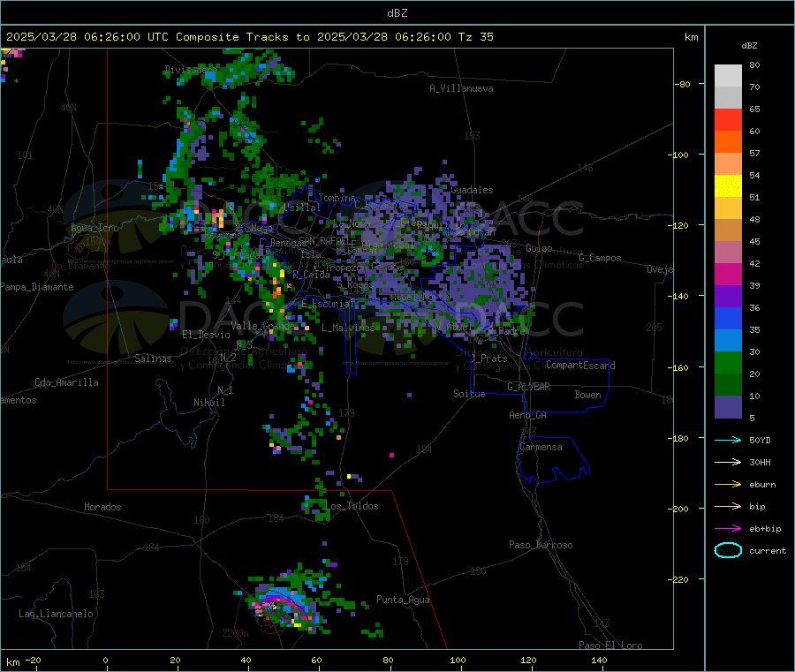Click the magenta eb+bip arrow legend icon
Viewport: 795px width, 672px height.
(728, 529)
